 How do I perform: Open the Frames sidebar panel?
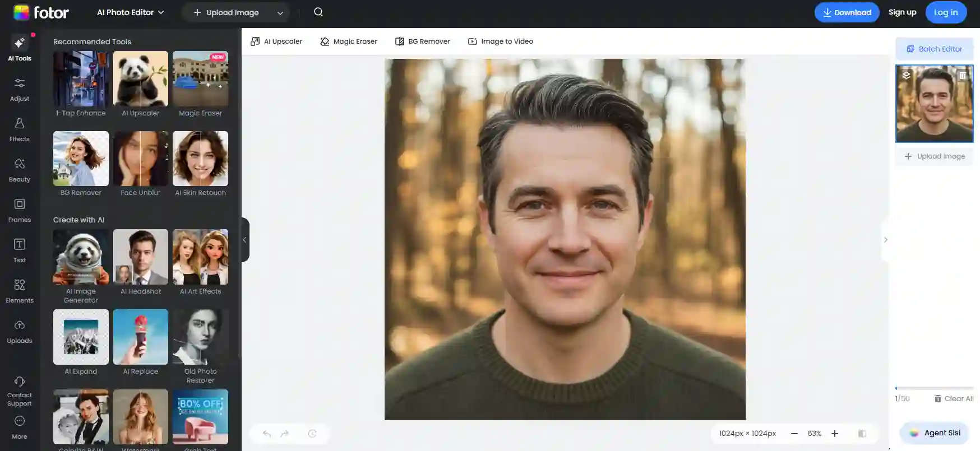20,210
